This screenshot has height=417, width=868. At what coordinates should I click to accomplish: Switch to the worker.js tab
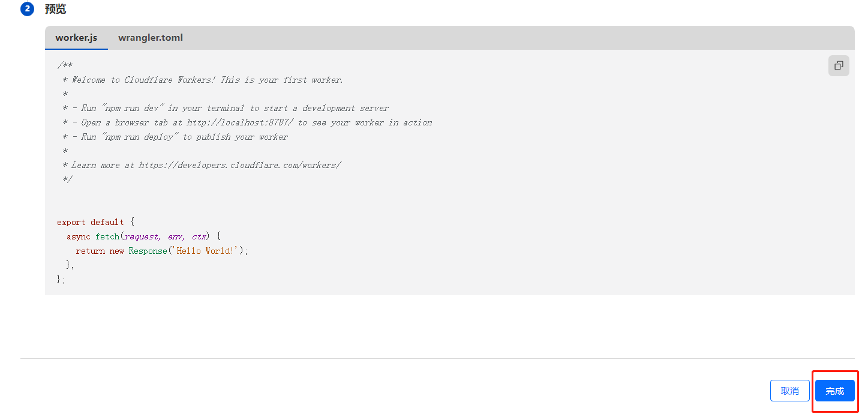click(x=76, y=38)
